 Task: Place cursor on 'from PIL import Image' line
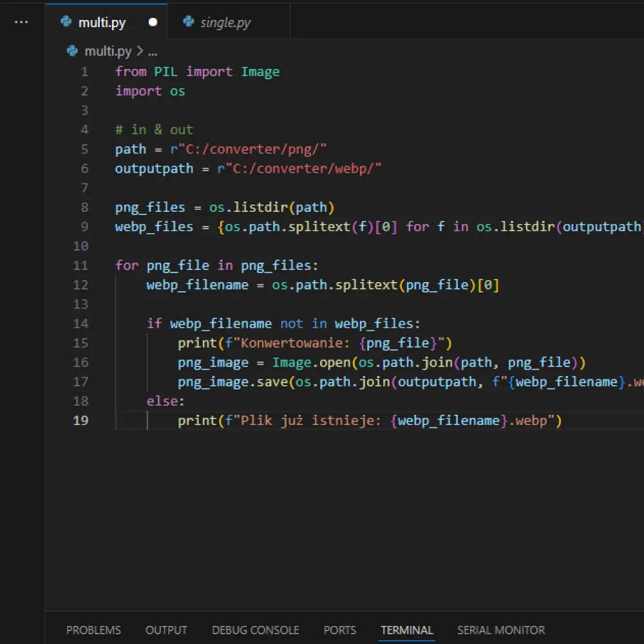click(x=197, y=72)
